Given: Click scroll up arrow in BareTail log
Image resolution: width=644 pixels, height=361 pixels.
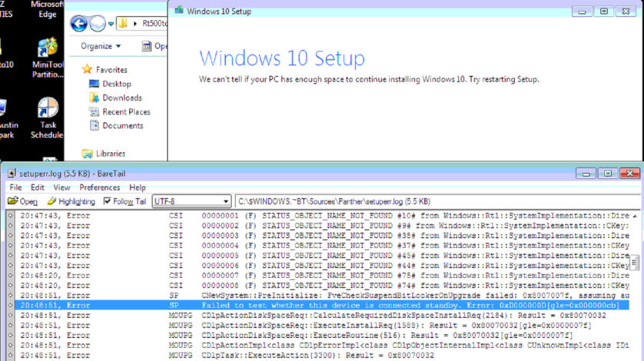Looking at the screenshot, I should (x=635, y=215).
